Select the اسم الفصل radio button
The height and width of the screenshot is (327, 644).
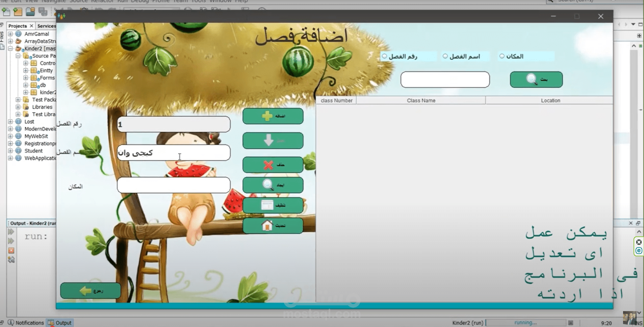pyautogui.click(x=445, y=56)
